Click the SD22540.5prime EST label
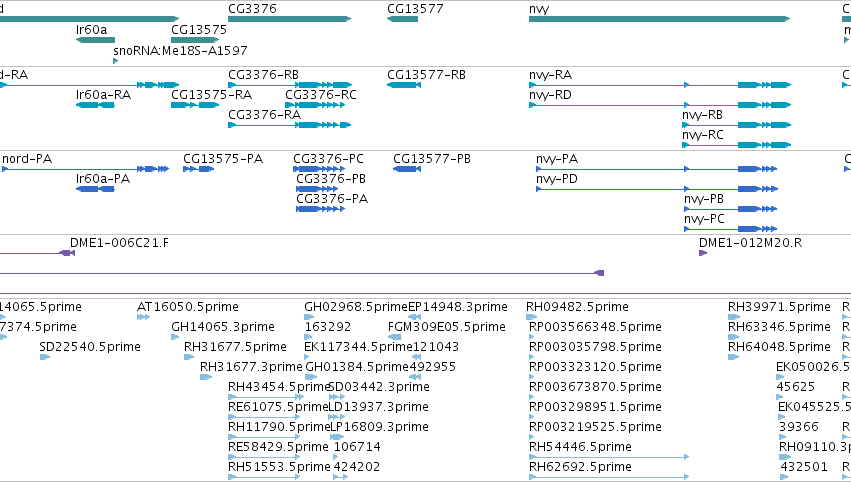Viewport: 851px width, 482px height. tap(90, 347)
